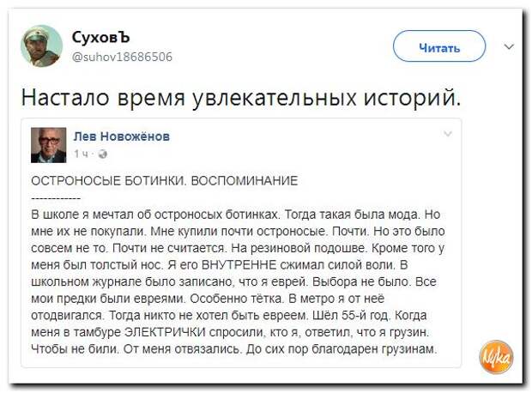Click the closing phrase благодарен грузинам
The height and width of the screenshot is (393, 532).
[374, 349]
